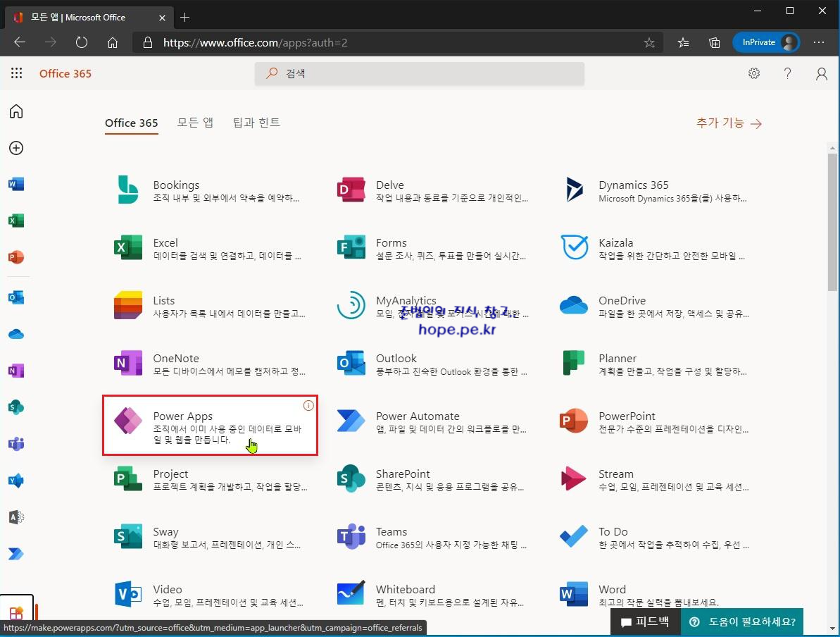
Task: Select the Office 365 tab
Action: click(x=131, y=123)
